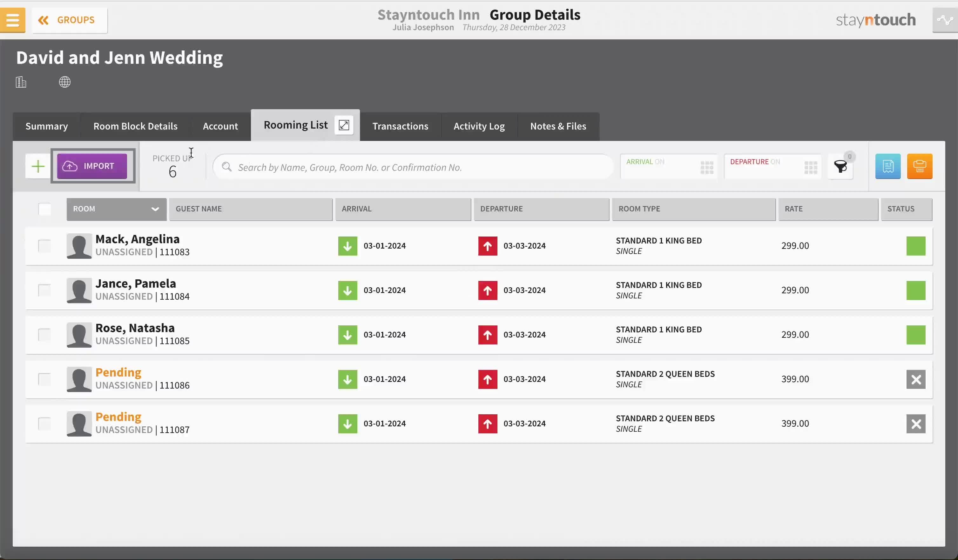Screen dimensions: 958x560
Task: Toggle the select-all checkbox in header
Action: click(x=44, y=209)
